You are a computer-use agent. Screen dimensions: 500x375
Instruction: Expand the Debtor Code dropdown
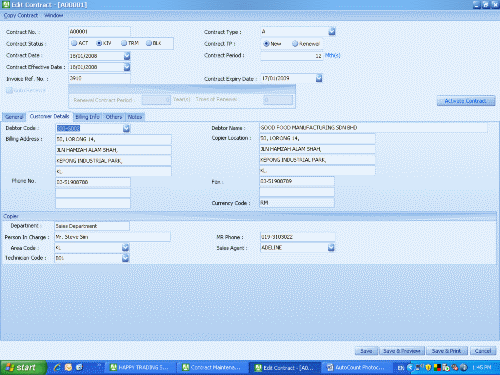pos(126,128)
